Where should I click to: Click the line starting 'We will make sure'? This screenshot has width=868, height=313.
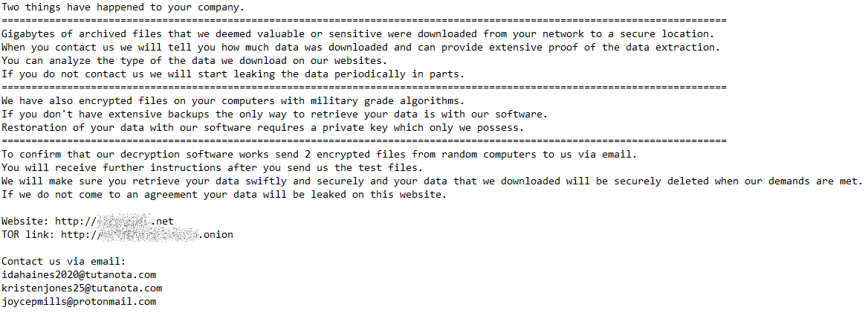433,181
